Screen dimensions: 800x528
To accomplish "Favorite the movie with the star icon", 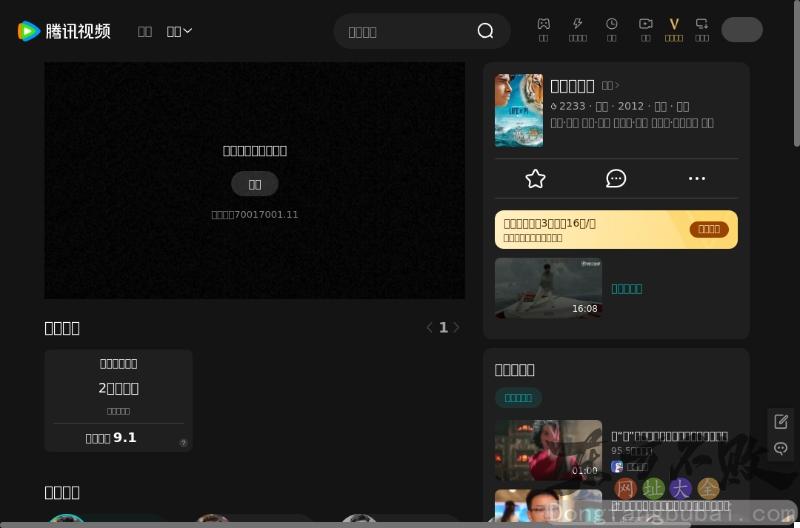I will [535, 178].
